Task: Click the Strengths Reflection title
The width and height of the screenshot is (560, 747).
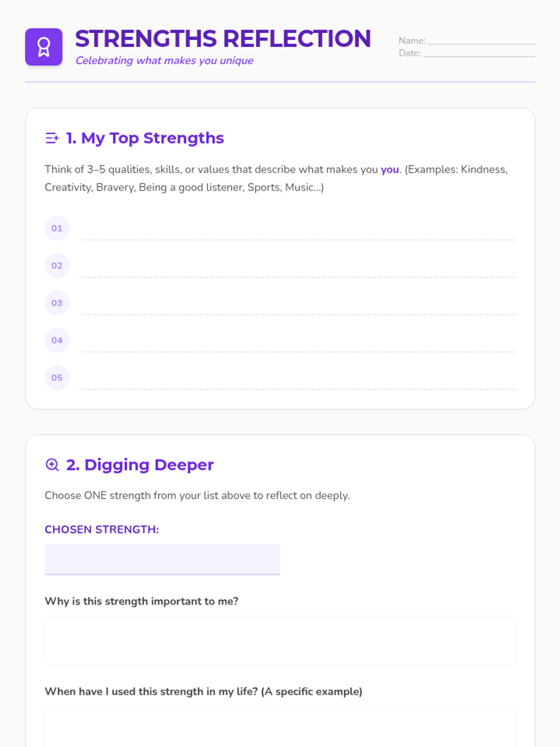Action: click(x=223, y=39)
